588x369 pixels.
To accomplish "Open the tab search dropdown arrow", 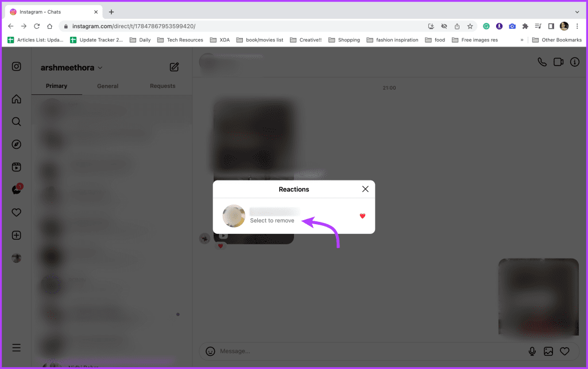I will coord(577,12).
